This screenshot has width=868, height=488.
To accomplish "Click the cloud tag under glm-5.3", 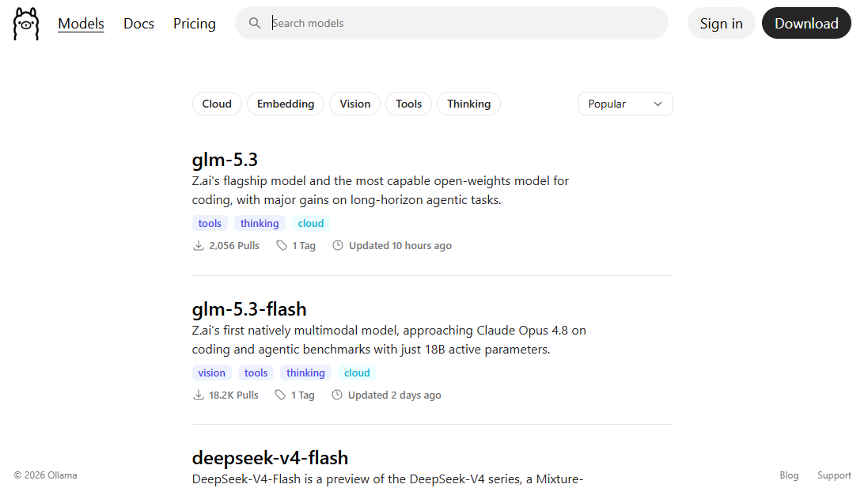I will [x=310, y=224].
